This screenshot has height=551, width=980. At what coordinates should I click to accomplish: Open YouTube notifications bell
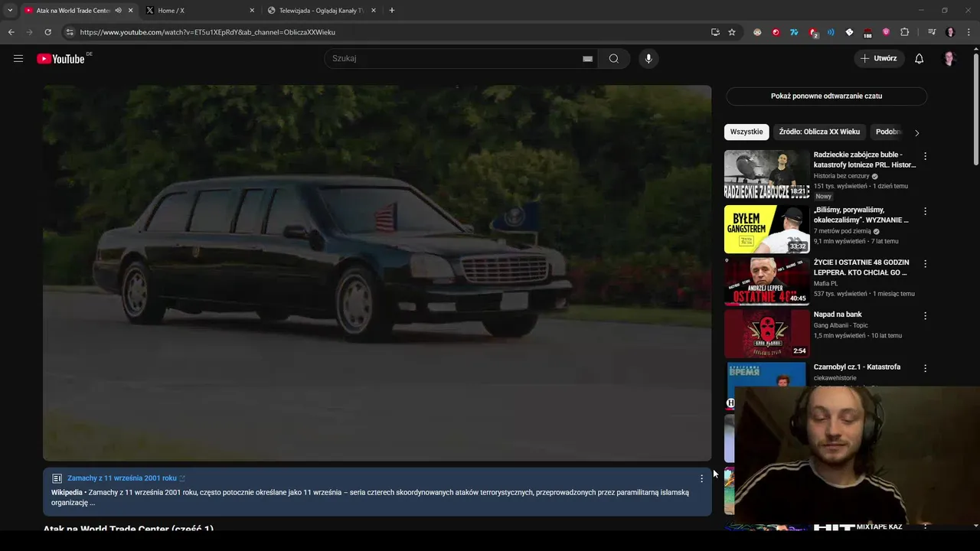tap(919, 59)
